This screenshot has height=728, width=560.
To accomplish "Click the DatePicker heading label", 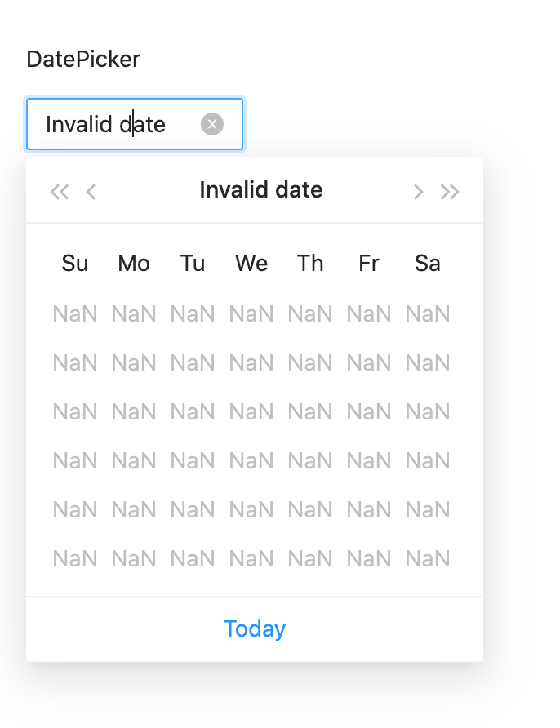I will pos(83,59).
